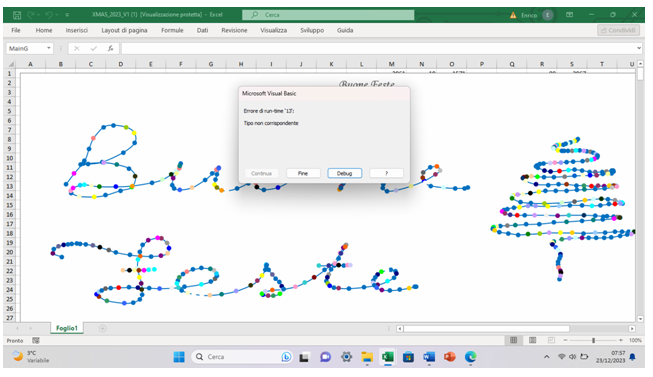Click horizontal scrollbar right arrow
The width and height of the screenshot is (653, 377).
tap(632, 329)
